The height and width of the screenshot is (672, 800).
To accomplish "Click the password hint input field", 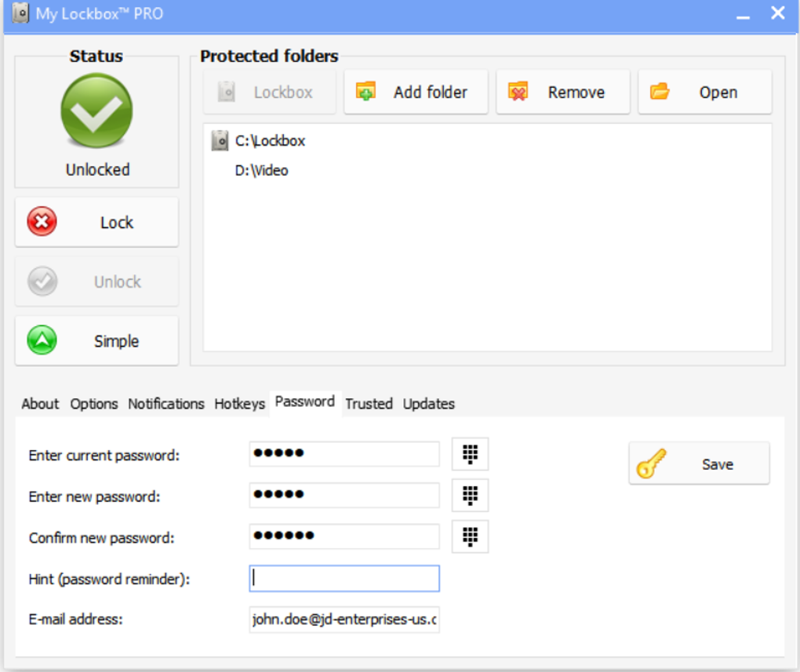I will (x=344, y=579).
